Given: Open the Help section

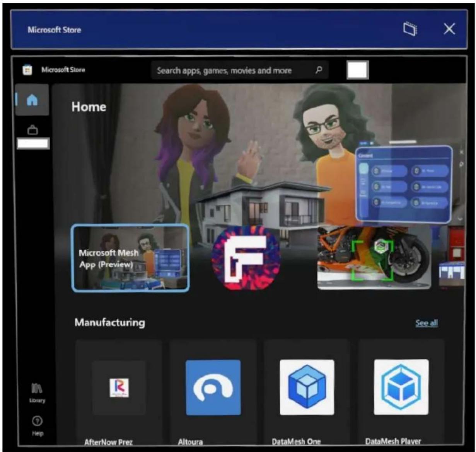Looking at the screenshot, I should coord(38,426).
